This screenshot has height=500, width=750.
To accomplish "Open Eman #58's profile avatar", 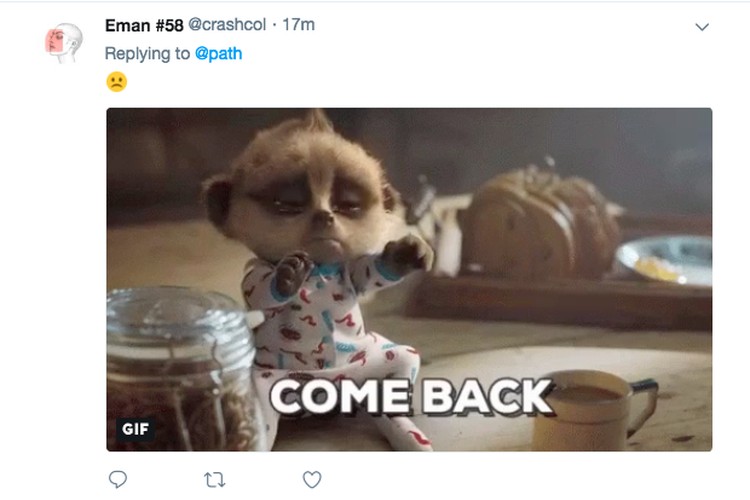I will (x=64, y=42).
